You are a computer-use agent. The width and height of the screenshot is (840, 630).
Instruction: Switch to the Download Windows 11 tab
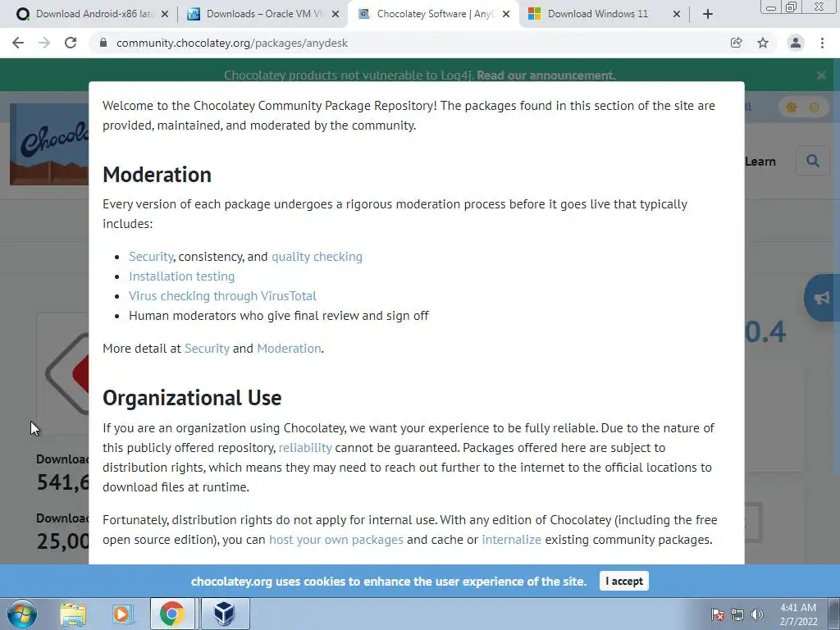603,14
